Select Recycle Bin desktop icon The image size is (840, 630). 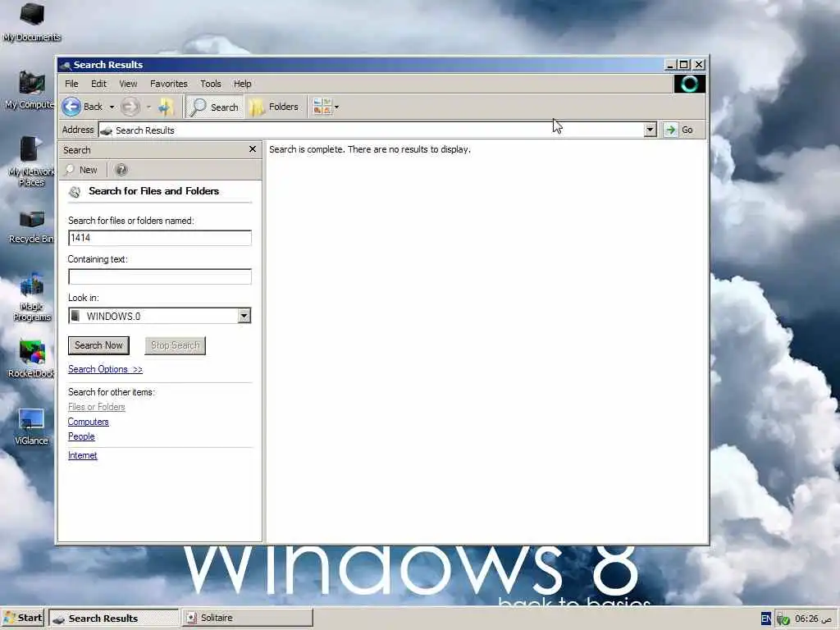[x=31, y=226]
